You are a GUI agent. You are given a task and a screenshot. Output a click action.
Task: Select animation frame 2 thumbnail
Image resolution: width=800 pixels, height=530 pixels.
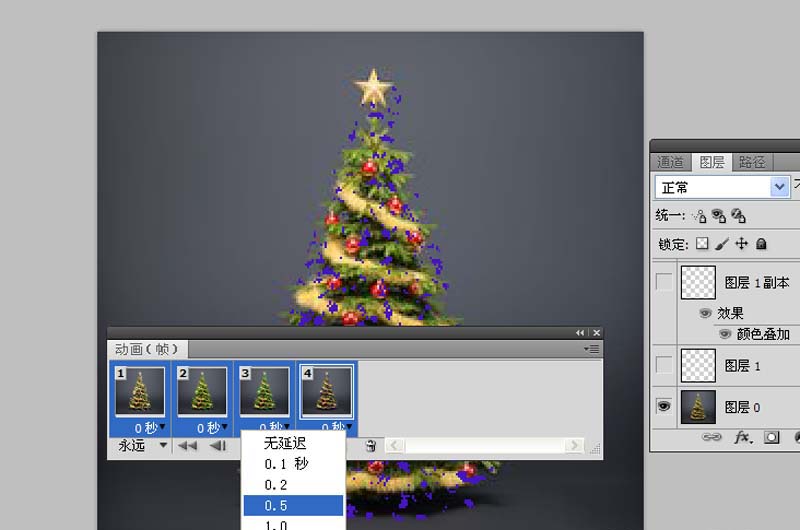tap(202, 391)
